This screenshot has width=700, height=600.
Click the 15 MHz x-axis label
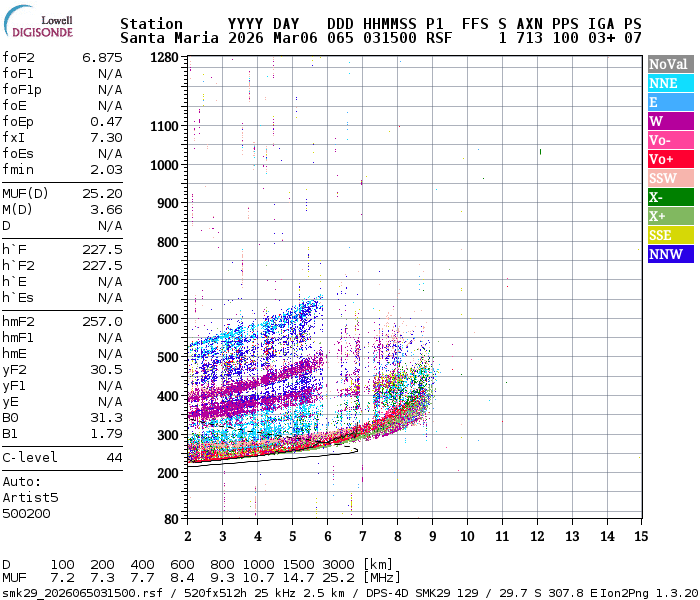click(641, 536)
